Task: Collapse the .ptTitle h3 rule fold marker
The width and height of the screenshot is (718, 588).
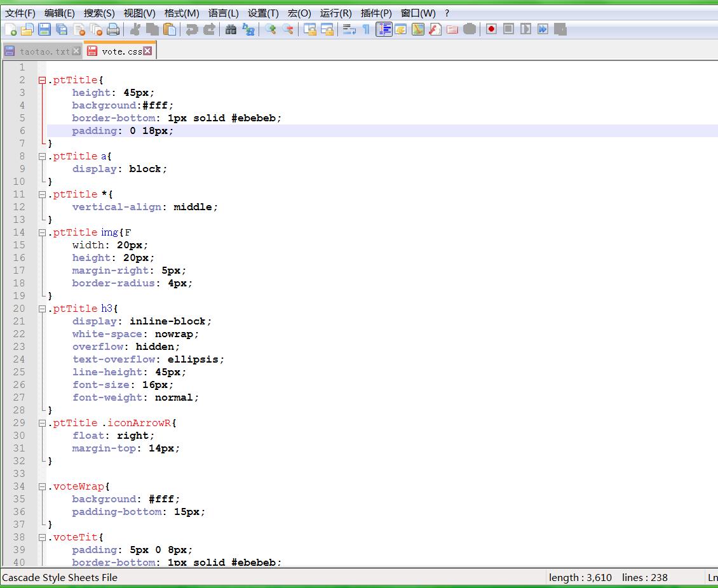Action: coord(43,309)
